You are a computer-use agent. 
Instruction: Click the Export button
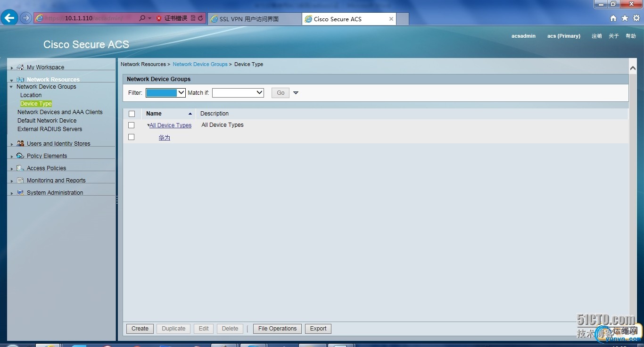click(x=318, y=329)
